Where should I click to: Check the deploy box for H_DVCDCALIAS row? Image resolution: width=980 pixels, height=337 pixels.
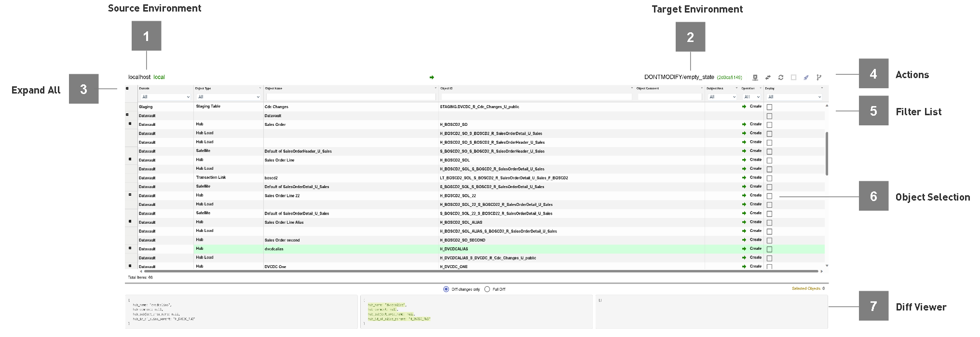pyautogui.click(x=769, y=249)
